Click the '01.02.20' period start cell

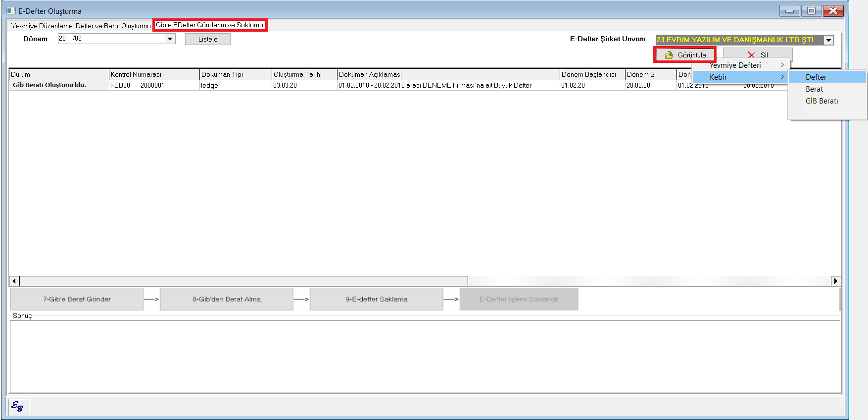[x=592, y=85]
